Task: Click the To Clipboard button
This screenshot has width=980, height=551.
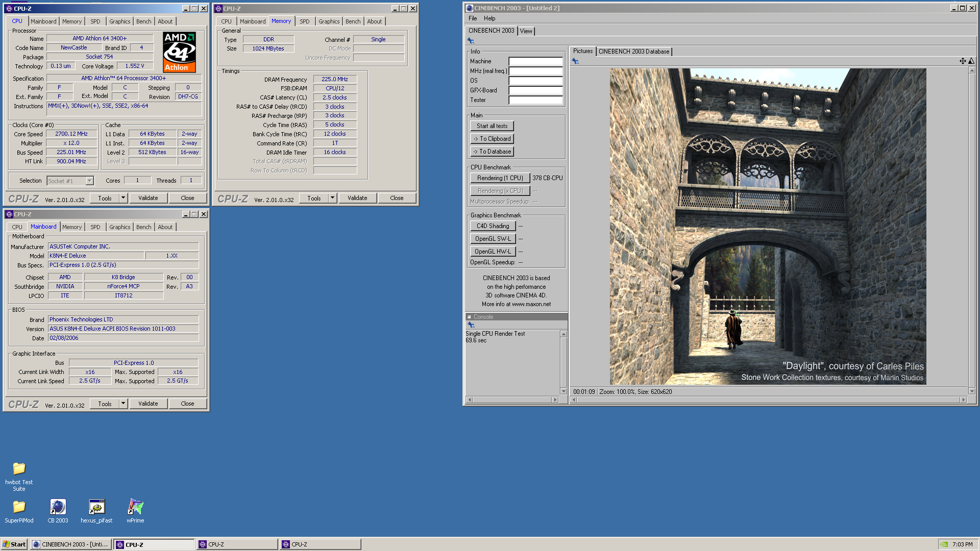Action: (x=492, y=139)
